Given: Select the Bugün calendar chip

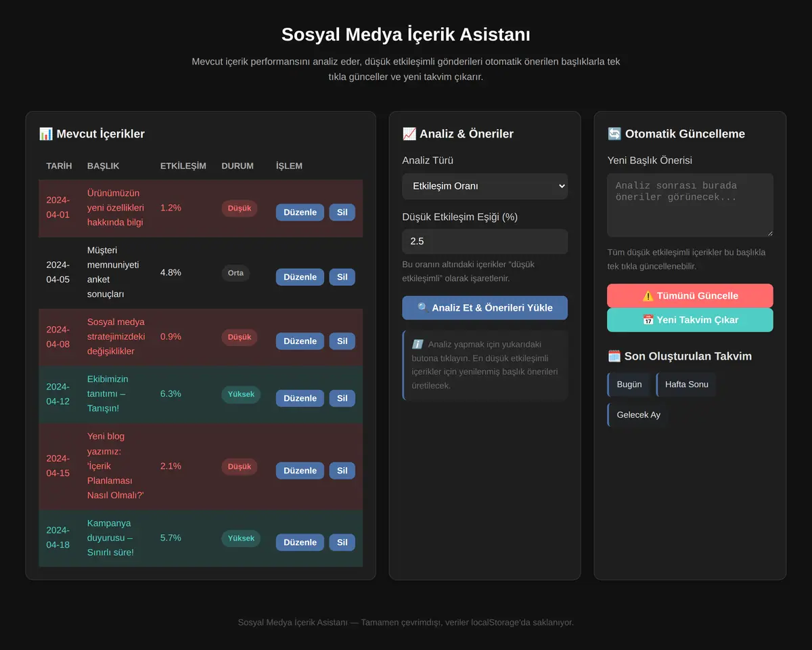Looking at the screenshot, I should coord(629,385).
